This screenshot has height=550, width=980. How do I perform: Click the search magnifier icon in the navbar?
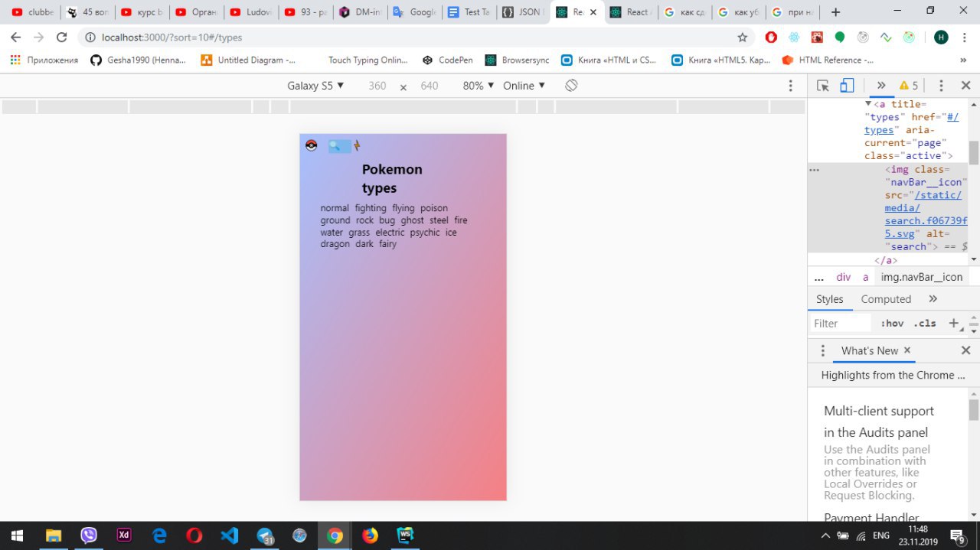pos(335,146)
